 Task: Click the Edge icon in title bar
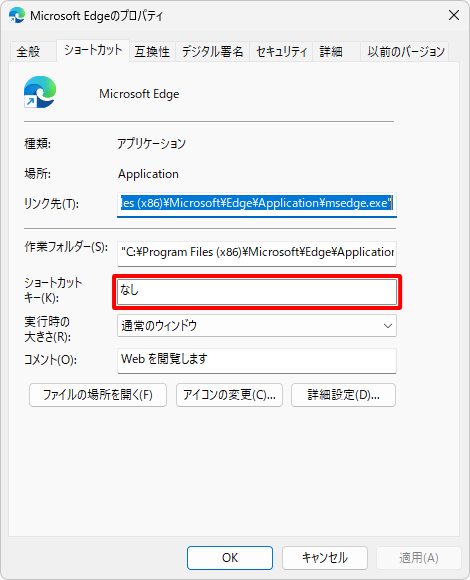tap(17, 16)
